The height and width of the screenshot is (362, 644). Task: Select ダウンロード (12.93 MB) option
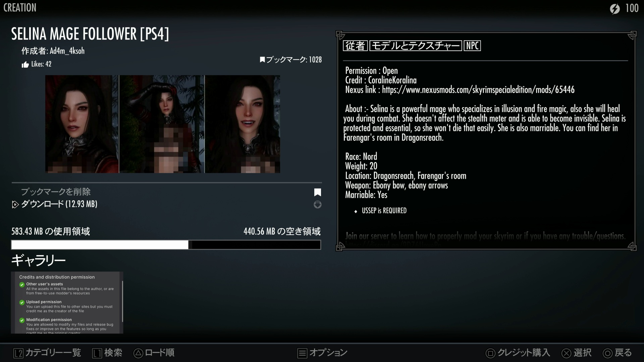59,204
